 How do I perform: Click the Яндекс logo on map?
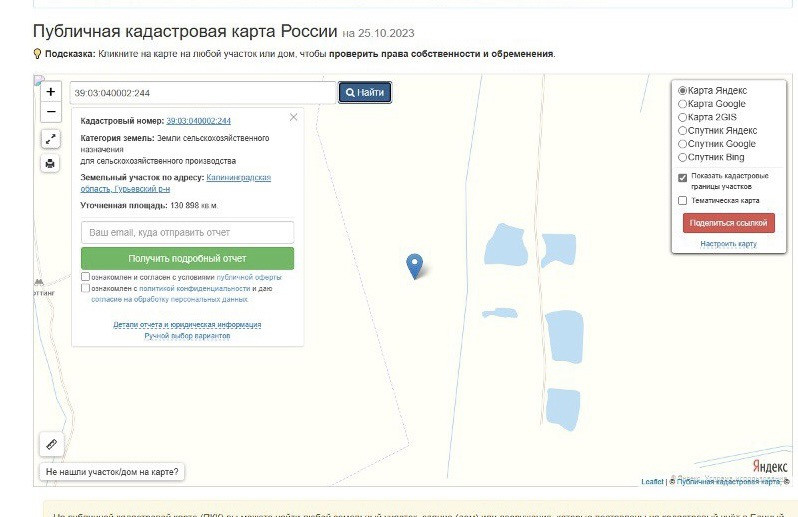coord(770,466)
